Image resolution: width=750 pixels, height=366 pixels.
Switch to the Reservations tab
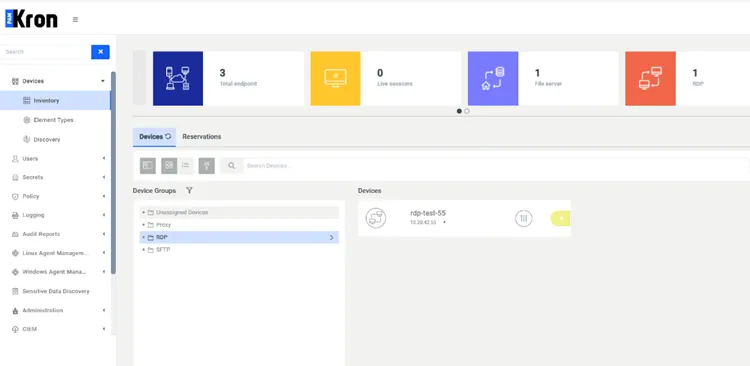point(202,137)
